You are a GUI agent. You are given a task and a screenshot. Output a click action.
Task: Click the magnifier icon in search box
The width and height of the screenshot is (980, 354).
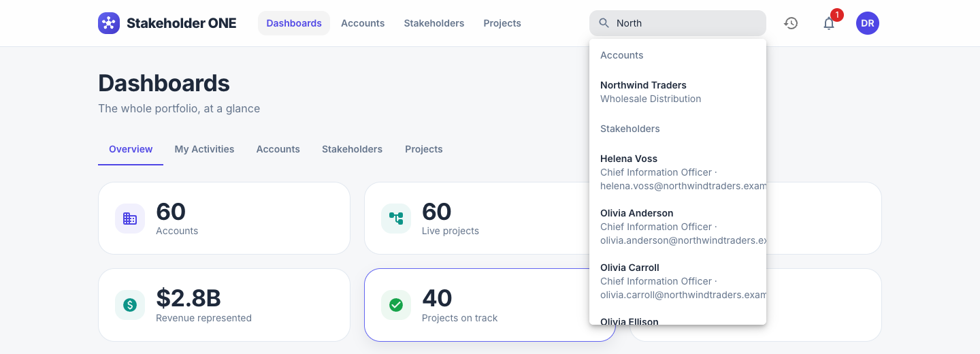click(x=604, y=23)
